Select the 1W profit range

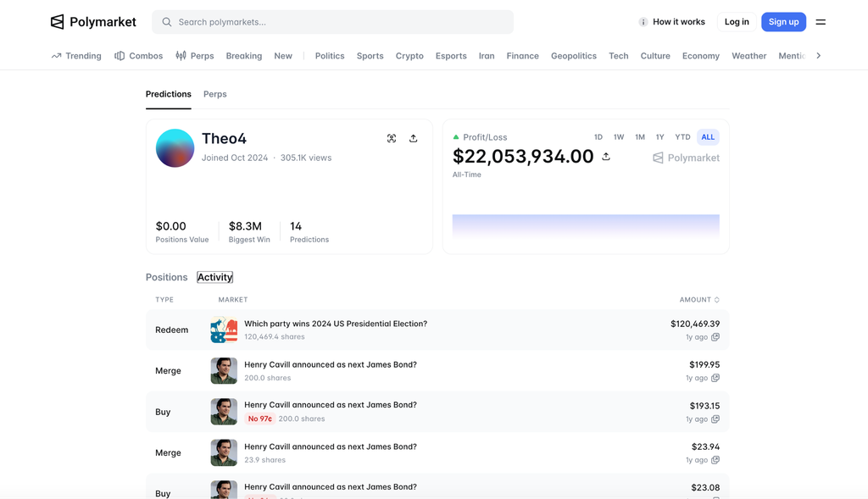tap(618, 137)
